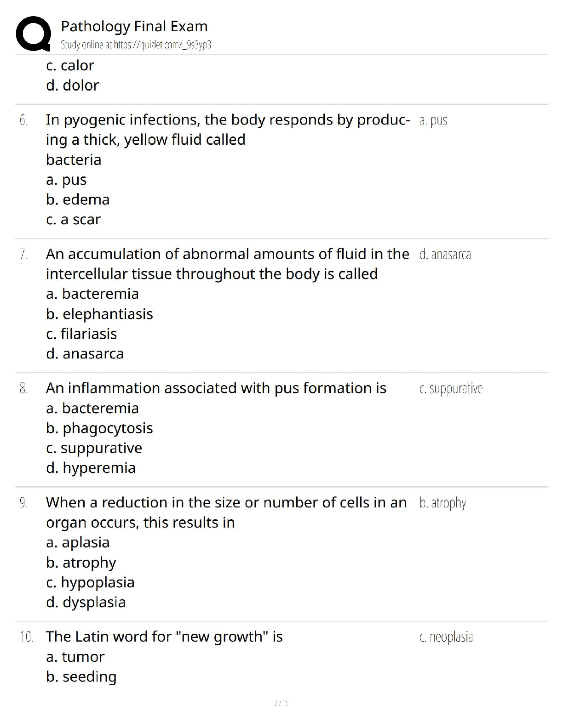Select option 'b. elephantiasis' in question 7

pyautogui.click(x=99, y=314)
